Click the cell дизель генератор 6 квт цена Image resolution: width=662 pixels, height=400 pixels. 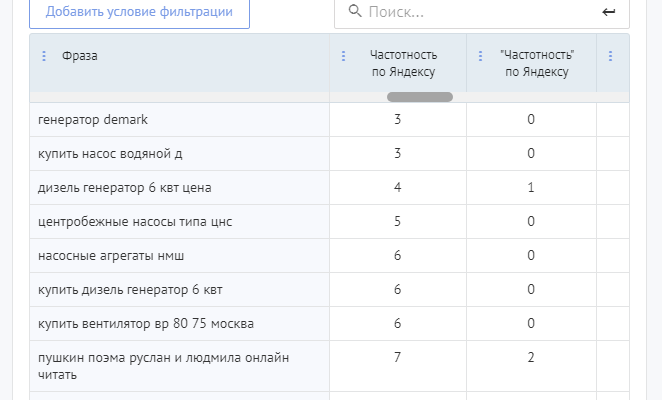124,188
